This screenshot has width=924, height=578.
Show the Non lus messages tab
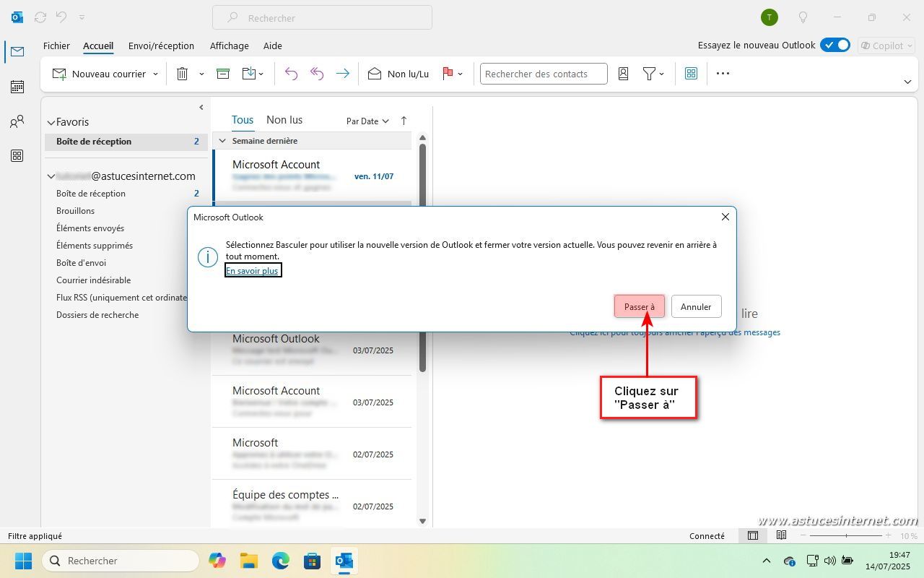[x=284, y=120]
